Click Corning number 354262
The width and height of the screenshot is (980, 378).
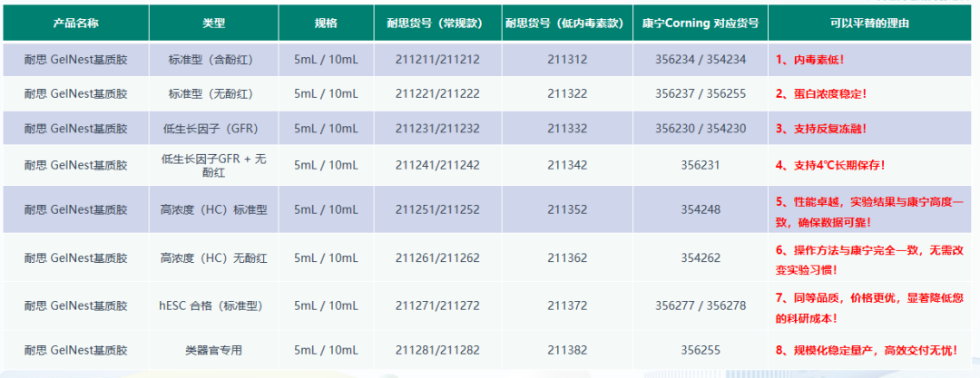click(701, 257)
